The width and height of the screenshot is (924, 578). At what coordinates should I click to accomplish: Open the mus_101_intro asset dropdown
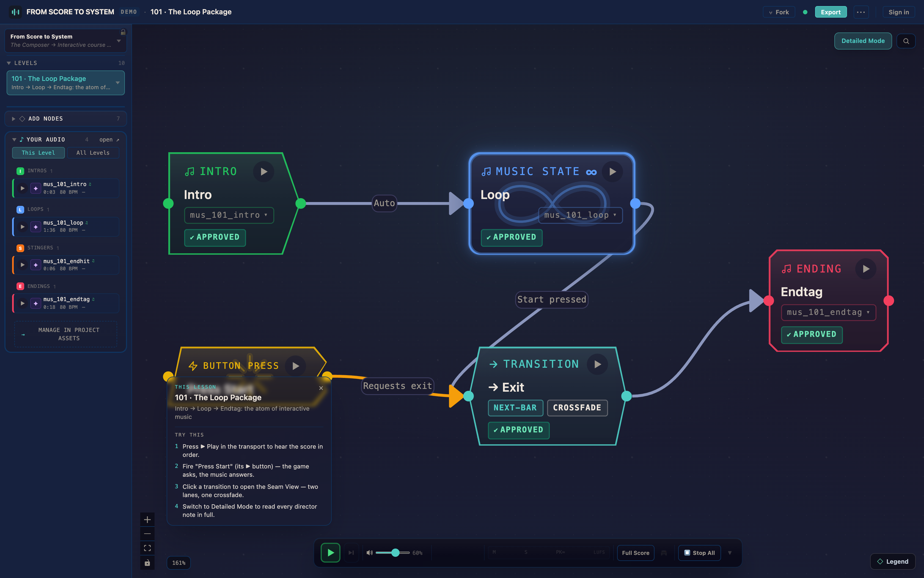click(229, 215)
